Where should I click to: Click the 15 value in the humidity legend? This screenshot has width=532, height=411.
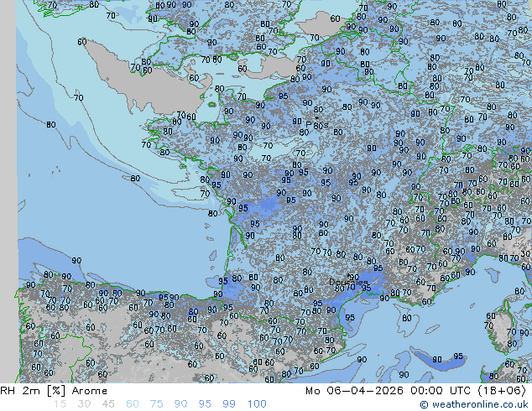pos(60,404)
